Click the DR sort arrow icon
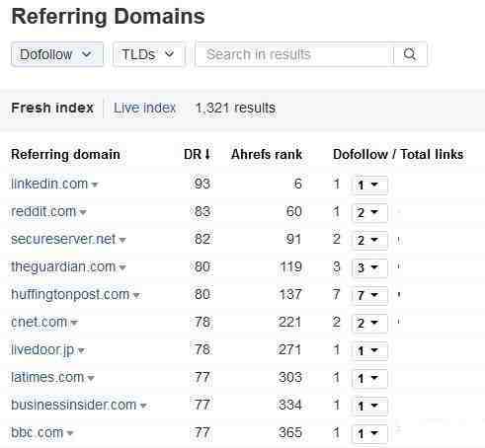The height and width of the screenshot is (448, 485). (x=207, y=154)
